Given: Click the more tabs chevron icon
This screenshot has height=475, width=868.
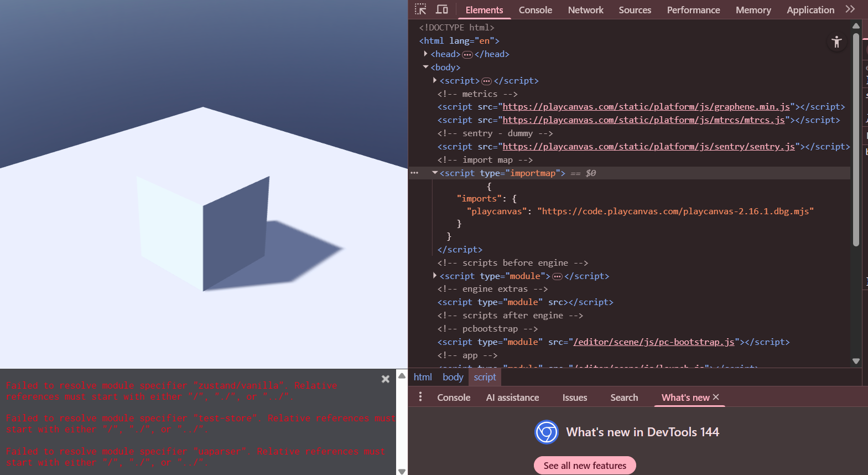Looking at the screenshot, I should 850,9.
